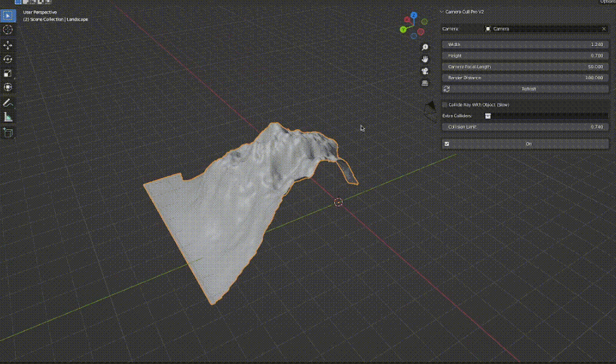Open the Camera object selector field

click(x=545, y=29)
